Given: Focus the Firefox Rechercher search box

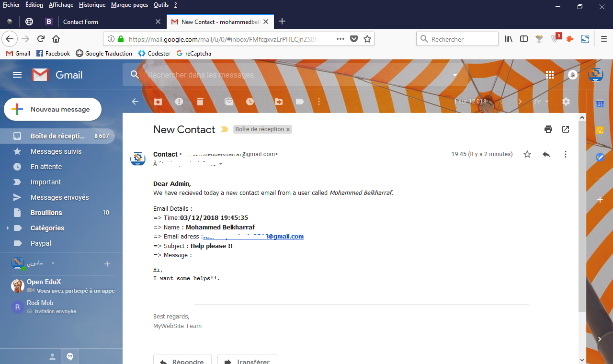Looking at the screenshot, I should 457,39.
